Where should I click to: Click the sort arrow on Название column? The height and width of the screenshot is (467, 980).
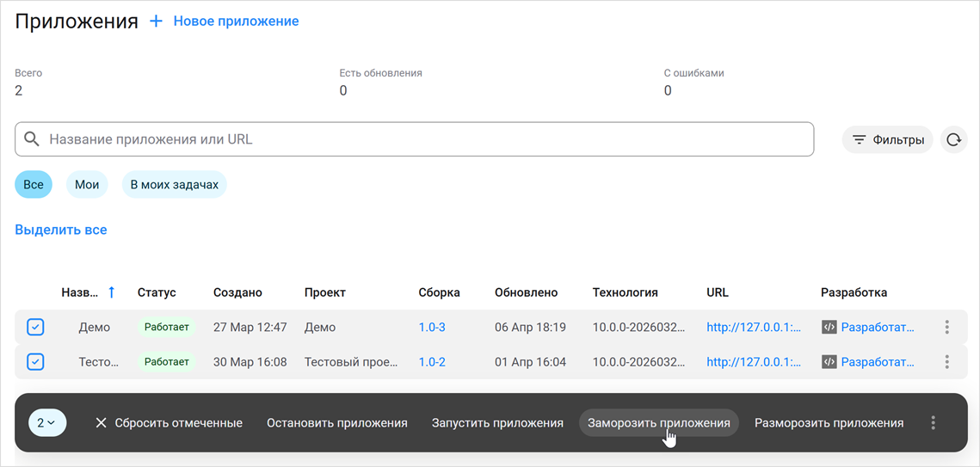coord(111,292)
